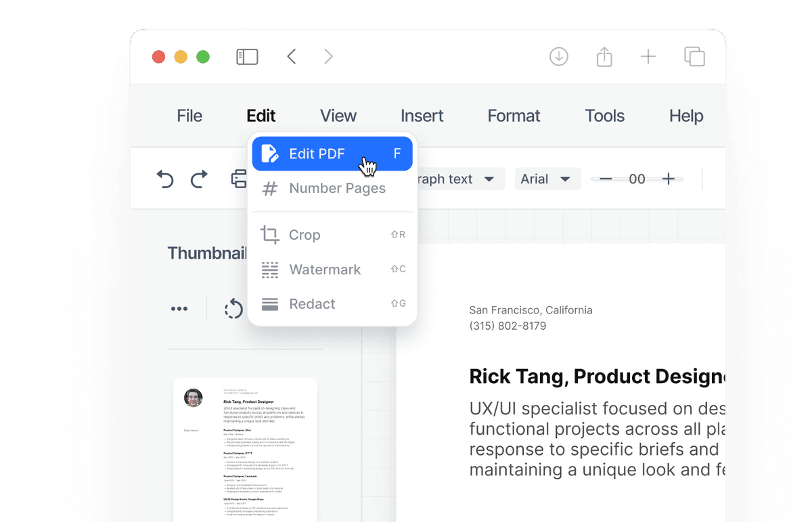The height and width of the screenshot is (522, 812).
Task: Select the resume page thumbnail
Action: (x=245, y=450)
